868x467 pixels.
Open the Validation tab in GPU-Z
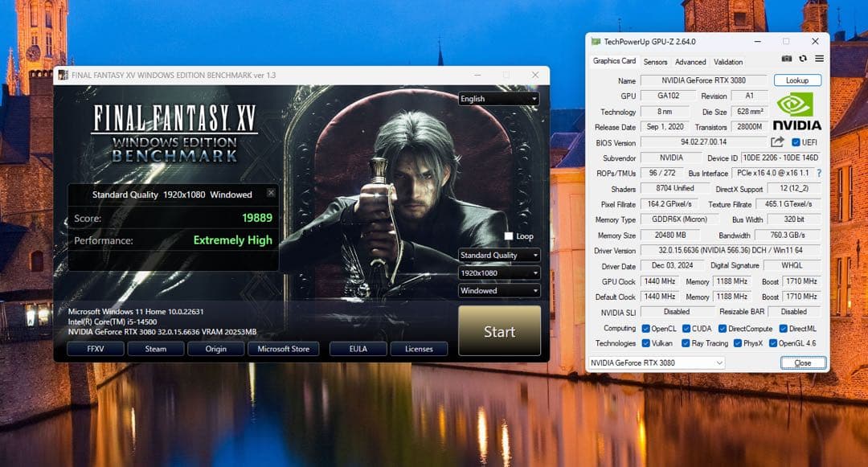[727, 61]
